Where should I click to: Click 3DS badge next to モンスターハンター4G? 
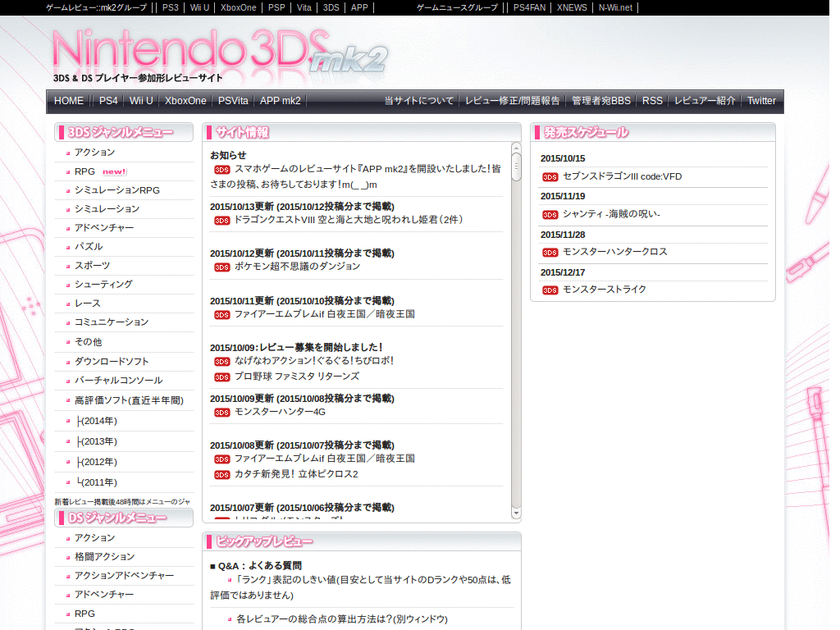pyautogui.click(x=221, y=413)
